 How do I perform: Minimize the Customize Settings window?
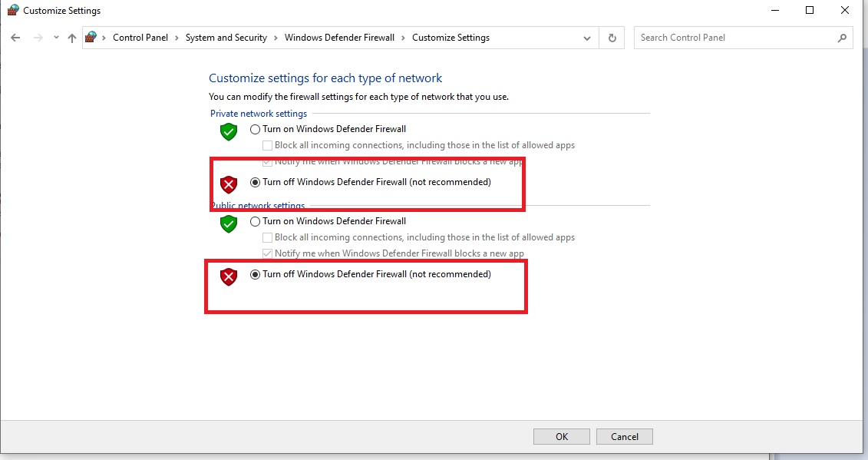(775, 10)
